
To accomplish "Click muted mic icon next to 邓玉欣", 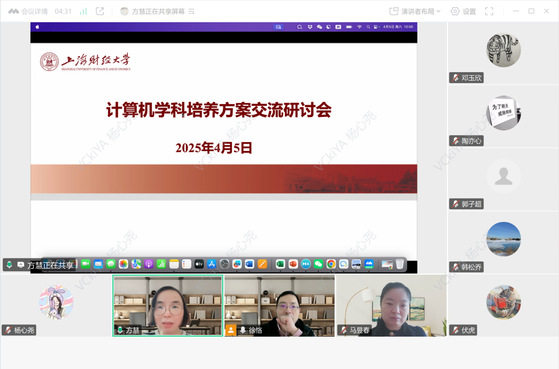I will pos(455,78).
